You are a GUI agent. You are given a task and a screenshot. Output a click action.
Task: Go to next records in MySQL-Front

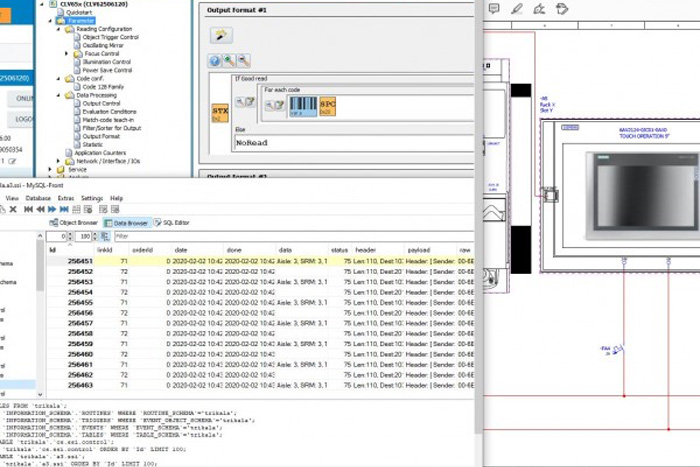[52, 209]
